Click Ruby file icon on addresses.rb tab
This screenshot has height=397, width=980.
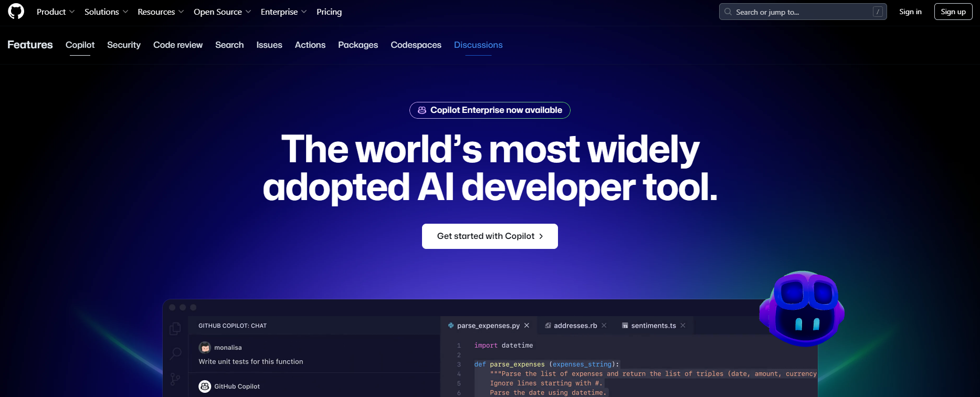point(548,326)
